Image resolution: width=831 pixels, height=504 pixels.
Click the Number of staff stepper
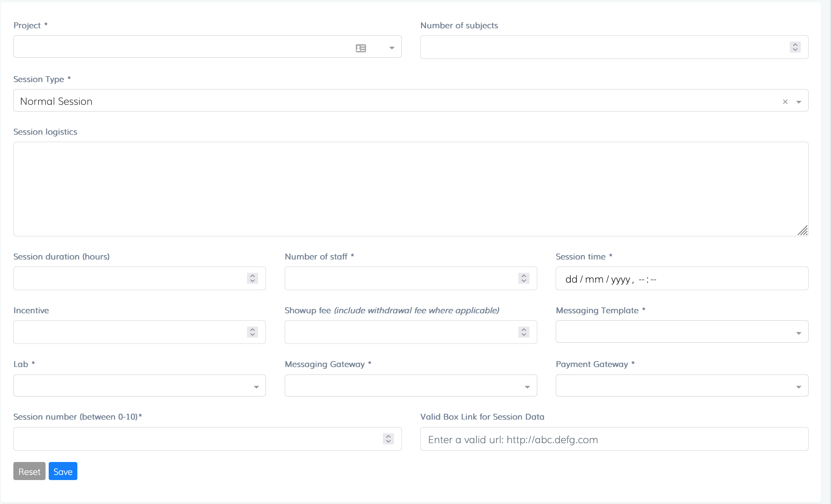coord(523,278)
